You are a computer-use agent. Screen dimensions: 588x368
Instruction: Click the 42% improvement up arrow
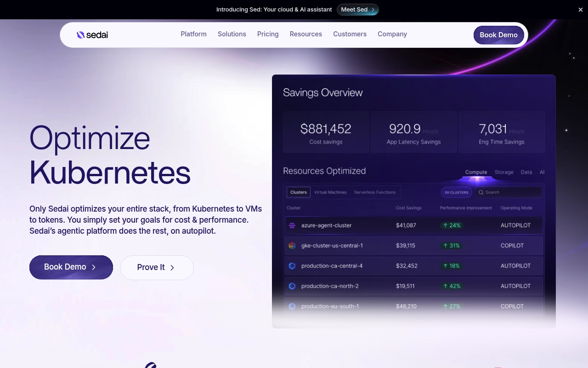(446, 286)
